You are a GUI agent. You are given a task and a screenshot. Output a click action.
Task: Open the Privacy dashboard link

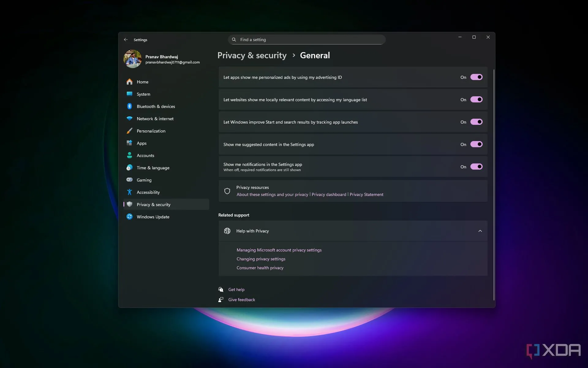click(329, 194)
